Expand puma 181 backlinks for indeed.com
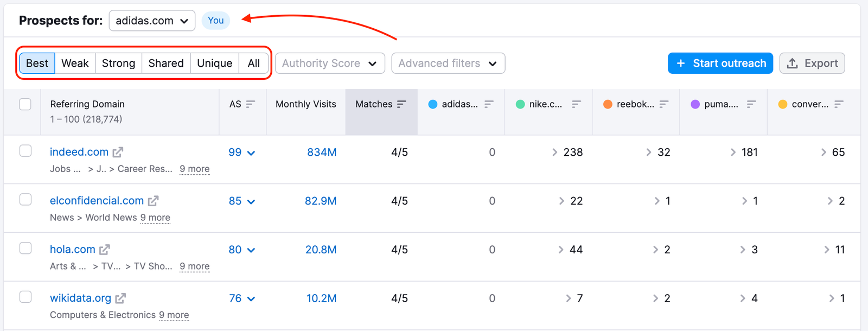 tap(733, 152)
